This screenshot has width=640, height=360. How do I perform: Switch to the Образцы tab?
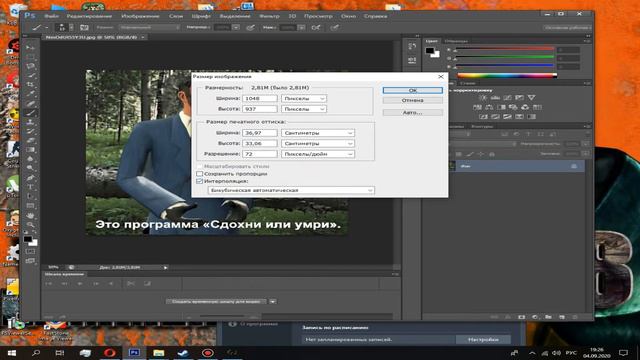[456, 41]
